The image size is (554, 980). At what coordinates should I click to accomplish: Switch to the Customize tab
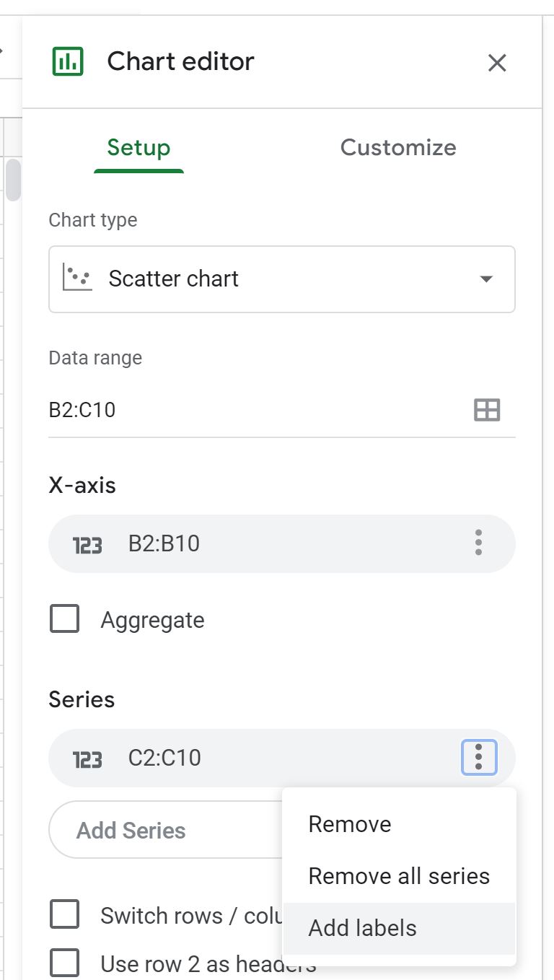(398, 147)
